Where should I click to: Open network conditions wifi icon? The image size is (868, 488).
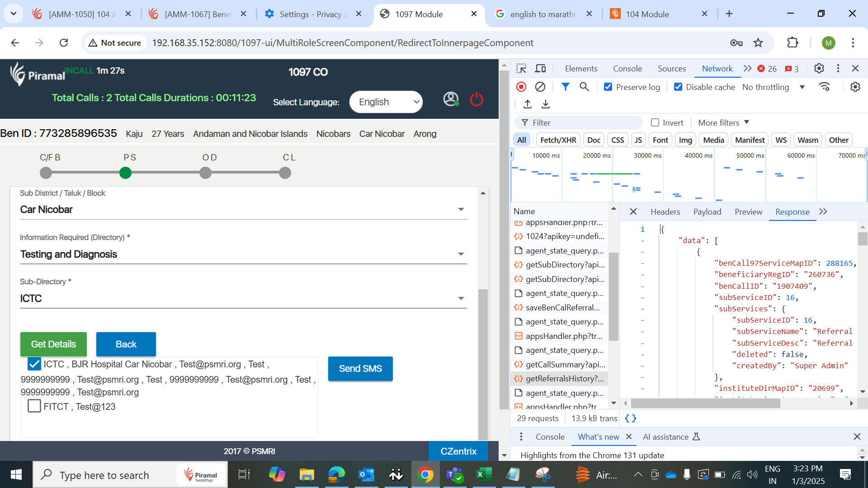pos(825,87)
